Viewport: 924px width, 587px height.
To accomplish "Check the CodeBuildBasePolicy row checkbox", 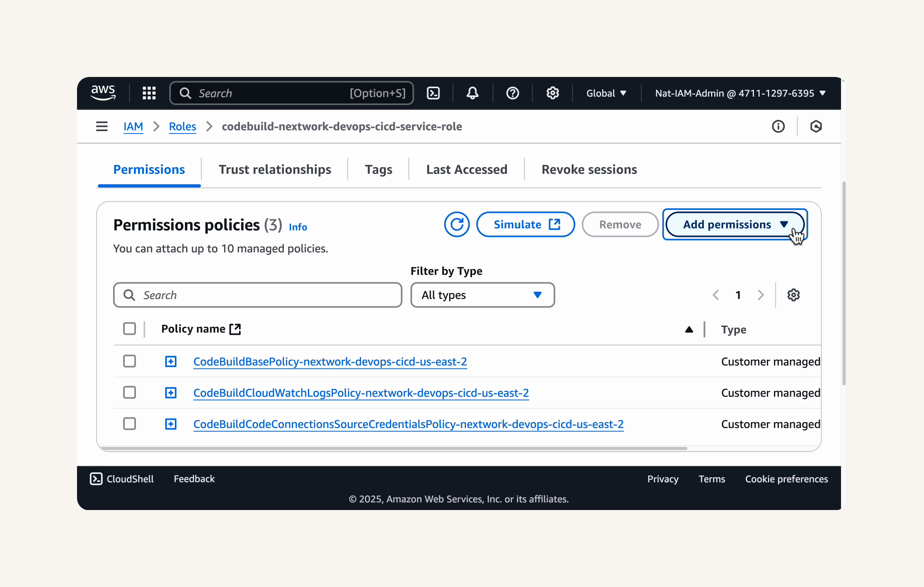I will coord(130,361).
